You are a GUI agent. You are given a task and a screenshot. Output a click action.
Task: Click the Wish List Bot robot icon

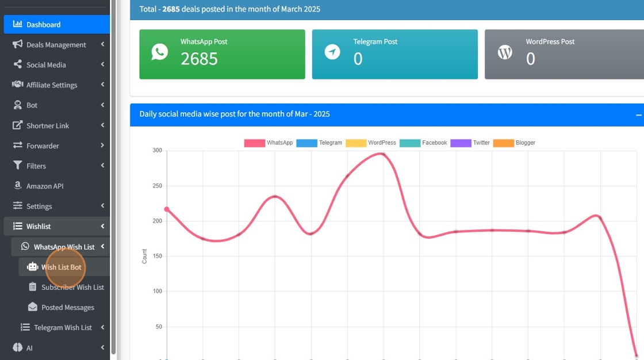[32, 266]
